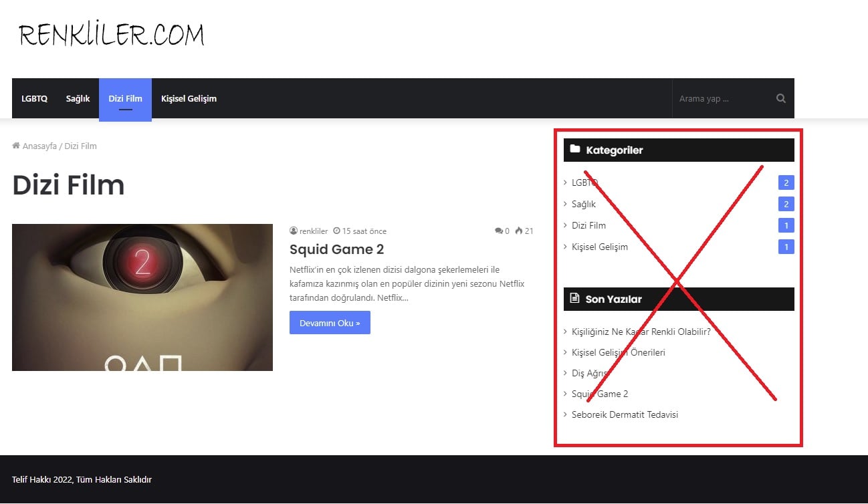Click the LGBTQ post count badge
Viewport: 868px width, 504px height.
pyautogui.click(x=786, y=182)
